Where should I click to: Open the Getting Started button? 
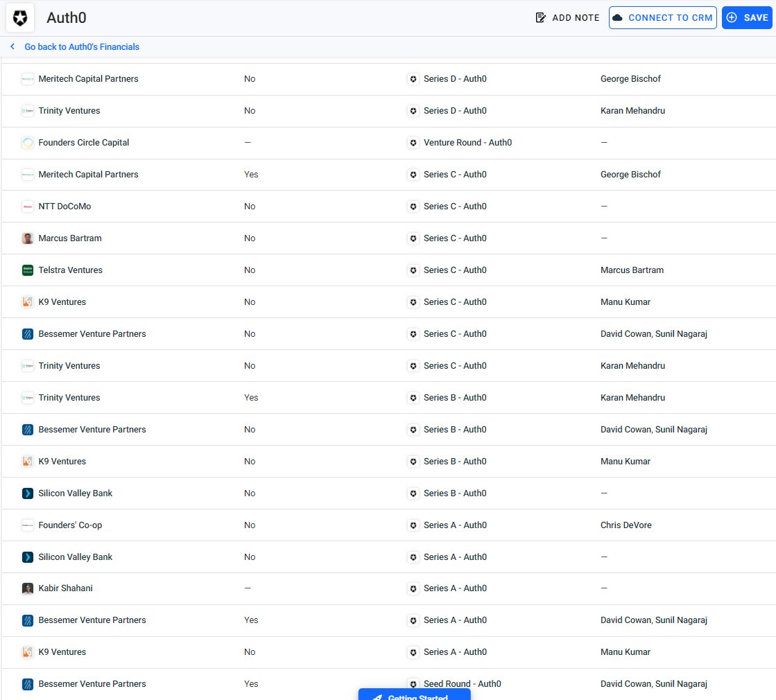click(x=414, y=695)
